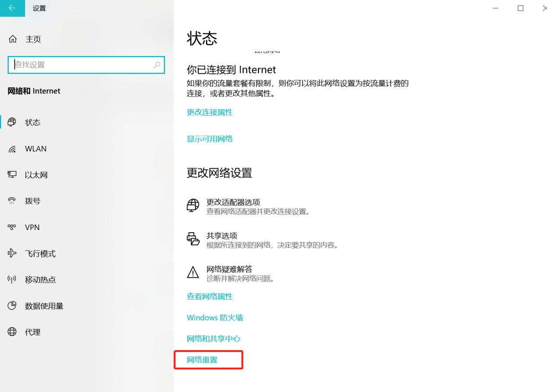This screenshot has height=392, width=547.
Task: Open Windows 防火墙 settings
Action: click(x=215, y=317)
